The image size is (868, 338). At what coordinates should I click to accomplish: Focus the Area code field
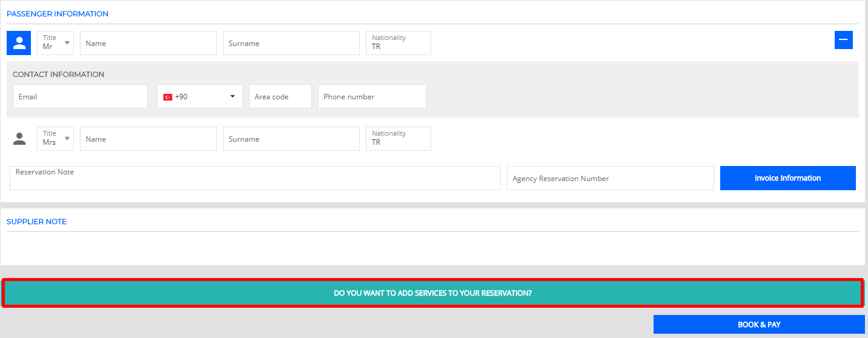point(280,96)
